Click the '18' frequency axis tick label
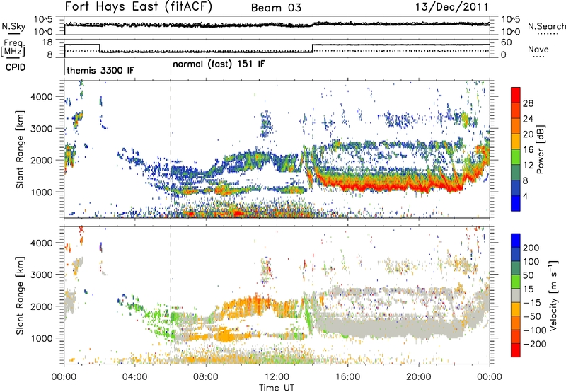Viewport: 566px width, 392px height. [47, 42]
